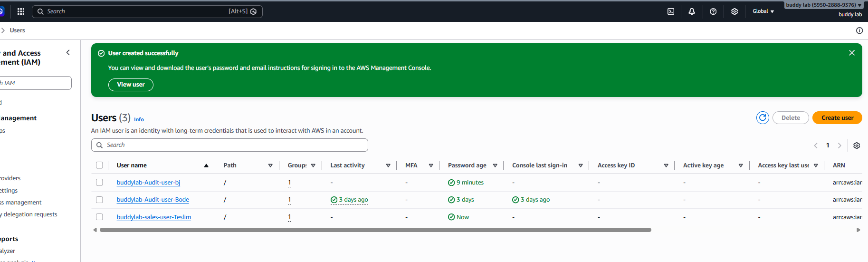
Task: Open groups count for buddylab-Audit-user-bj
Action: tap(289, 183)
